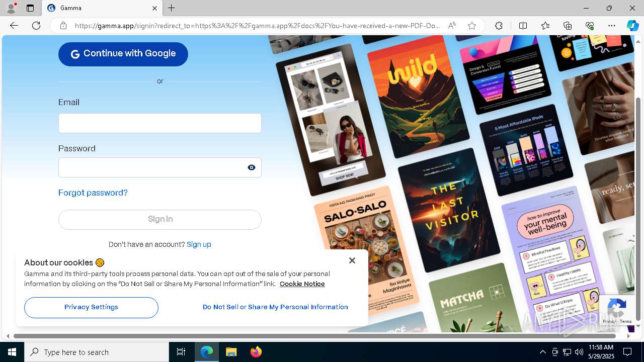Click Do Not Sell or Share My Personal Information
644x362 pixels.
click(x=275, y=307)
